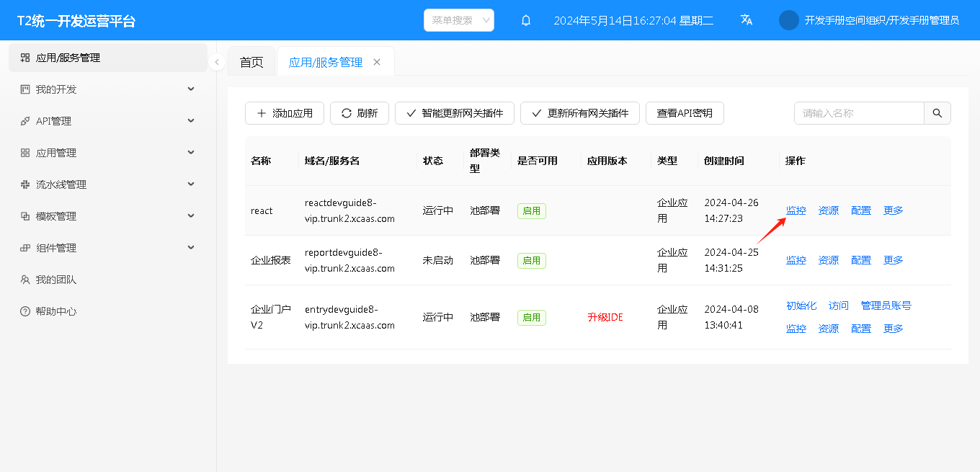Focus the 请输入名称 search field
Viewport: 980px width, 472px height.
click(859, 113)
